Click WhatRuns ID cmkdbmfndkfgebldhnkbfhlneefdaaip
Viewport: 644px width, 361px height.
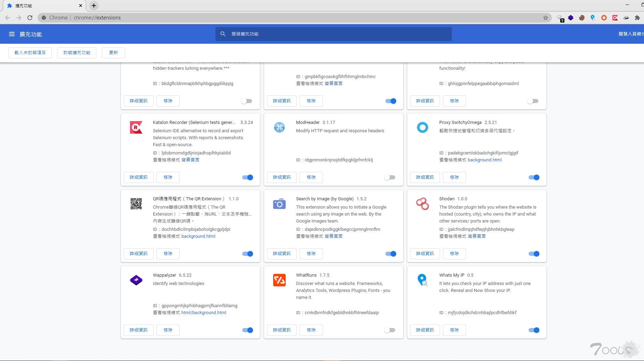[x=342, y=313]
